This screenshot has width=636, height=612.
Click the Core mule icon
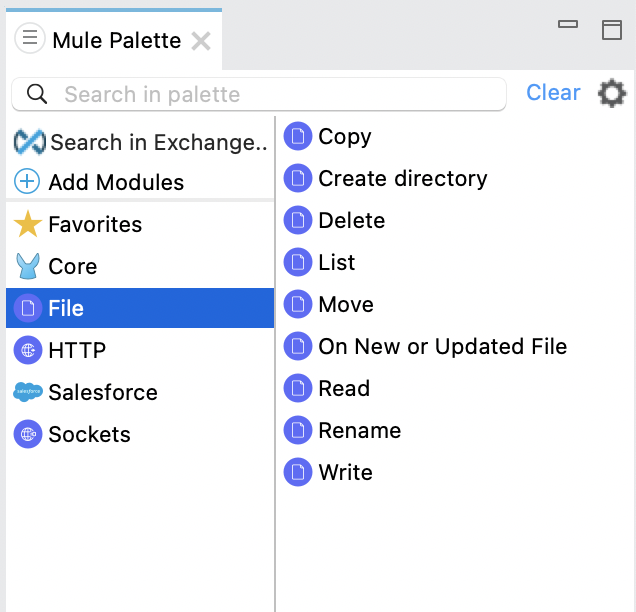tap(28, 266)
